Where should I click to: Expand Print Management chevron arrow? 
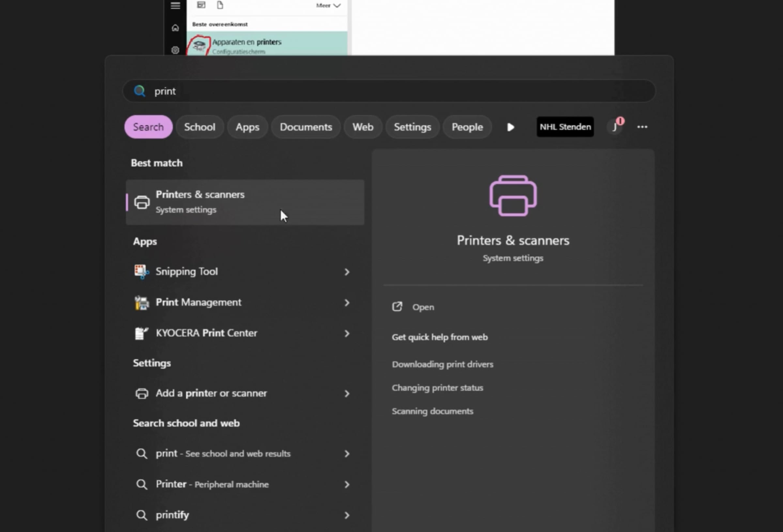(x=347, y=303)
